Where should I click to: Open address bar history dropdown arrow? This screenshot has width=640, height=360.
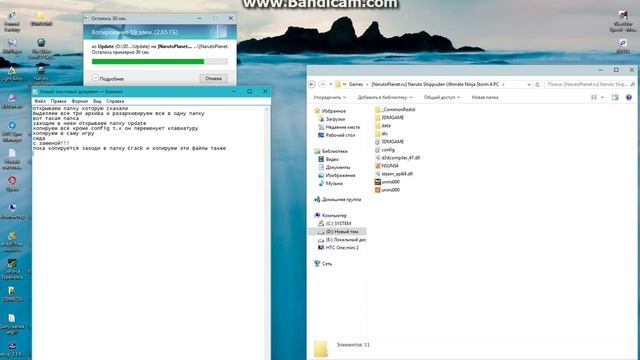(x=529, y=84)
